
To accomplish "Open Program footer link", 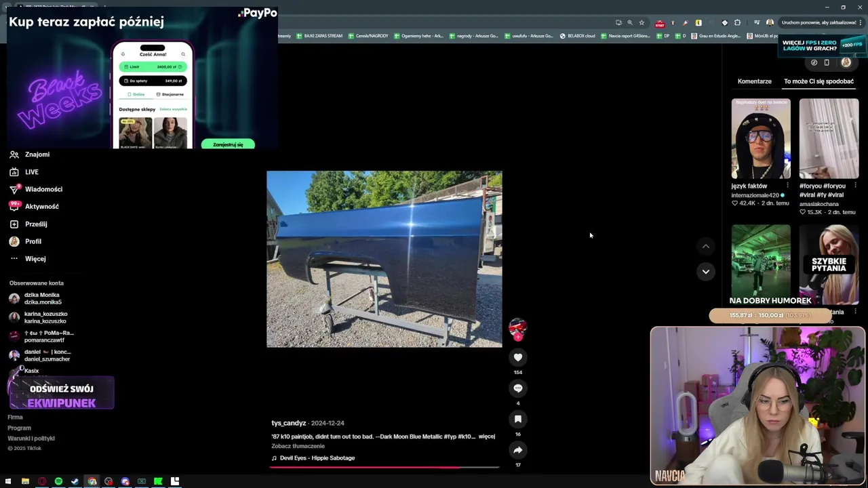I will click(19, 428).
